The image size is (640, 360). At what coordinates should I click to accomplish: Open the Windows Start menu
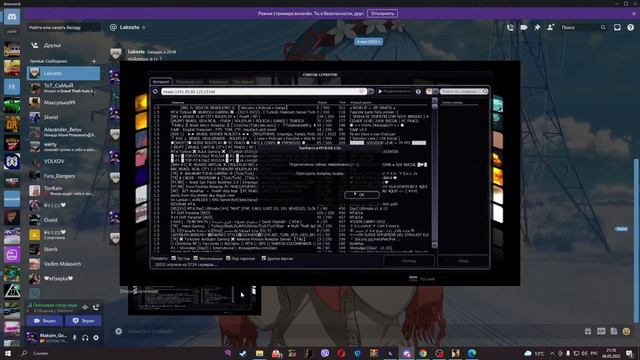[8, 353]
